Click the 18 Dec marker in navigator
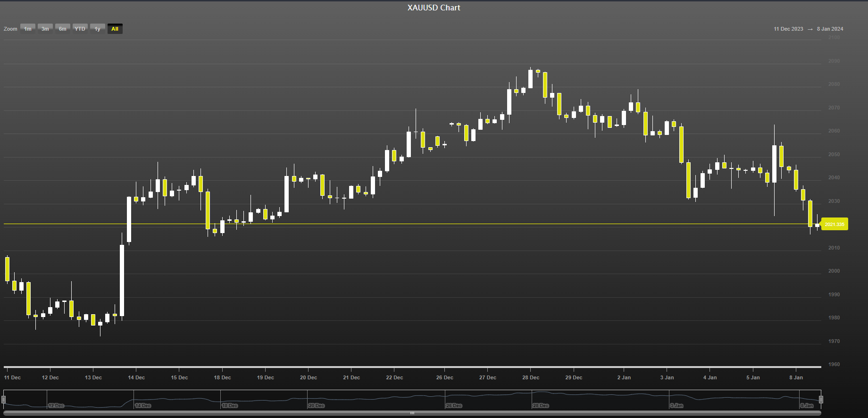 tap(230, 406)
